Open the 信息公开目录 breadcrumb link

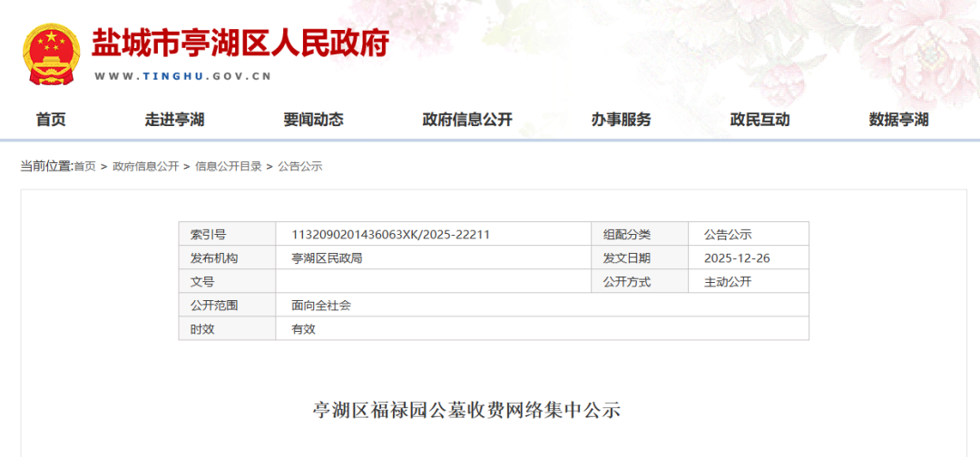tap(229, 167)
